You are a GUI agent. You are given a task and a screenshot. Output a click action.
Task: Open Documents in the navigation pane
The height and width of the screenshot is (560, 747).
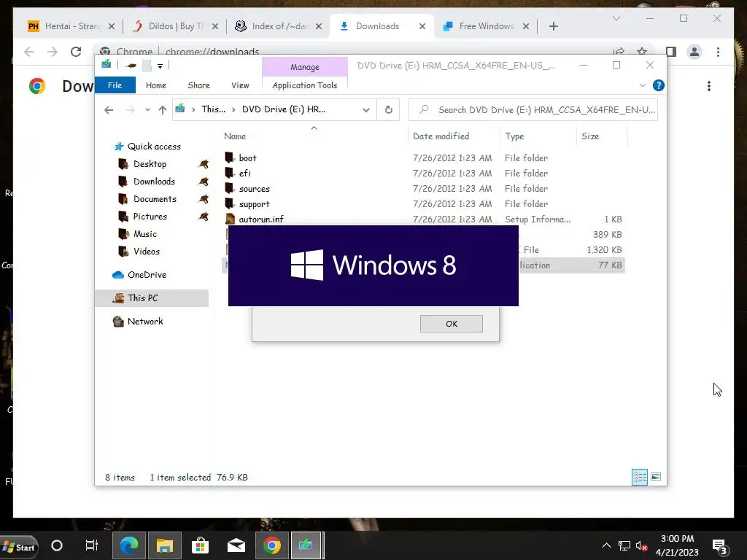(155, 199)
